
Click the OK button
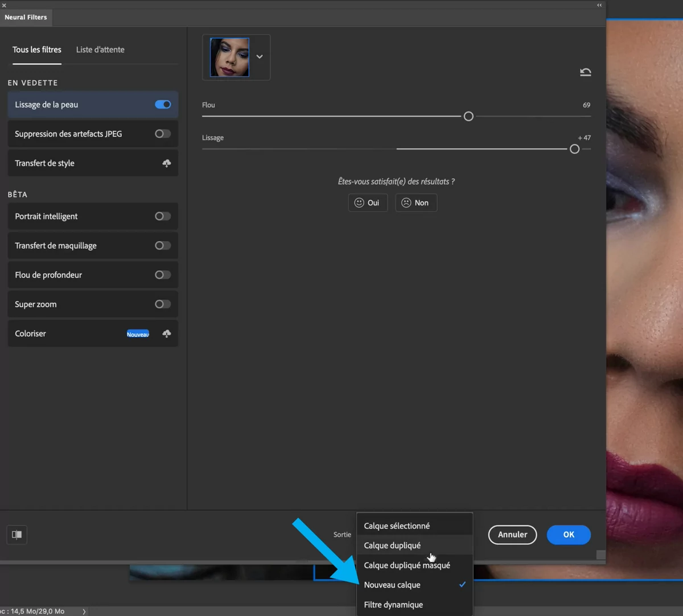(569, 535)
